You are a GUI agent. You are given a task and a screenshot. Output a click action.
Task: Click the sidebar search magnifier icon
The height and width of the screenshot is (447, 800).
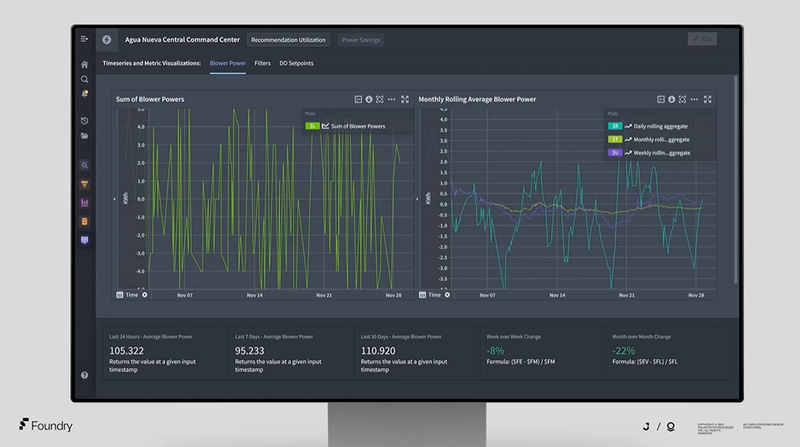click(x=85, y=79)
